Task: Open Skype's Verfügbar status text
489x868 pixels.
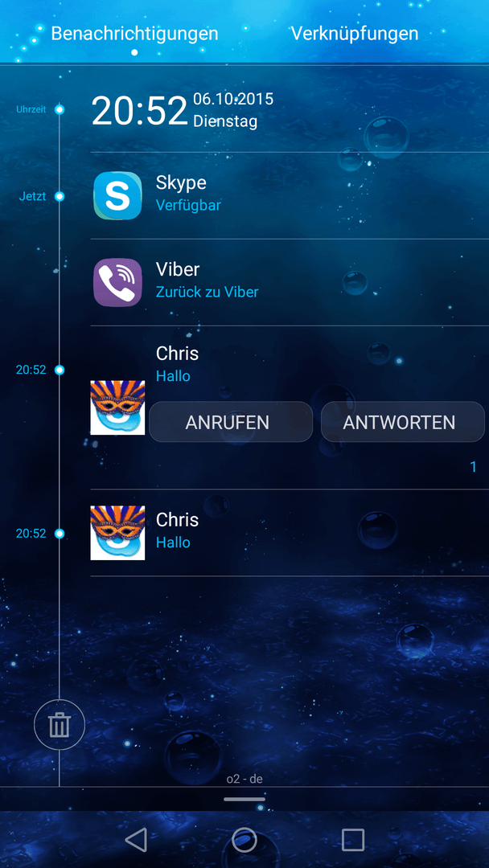Action: (188, 206)
